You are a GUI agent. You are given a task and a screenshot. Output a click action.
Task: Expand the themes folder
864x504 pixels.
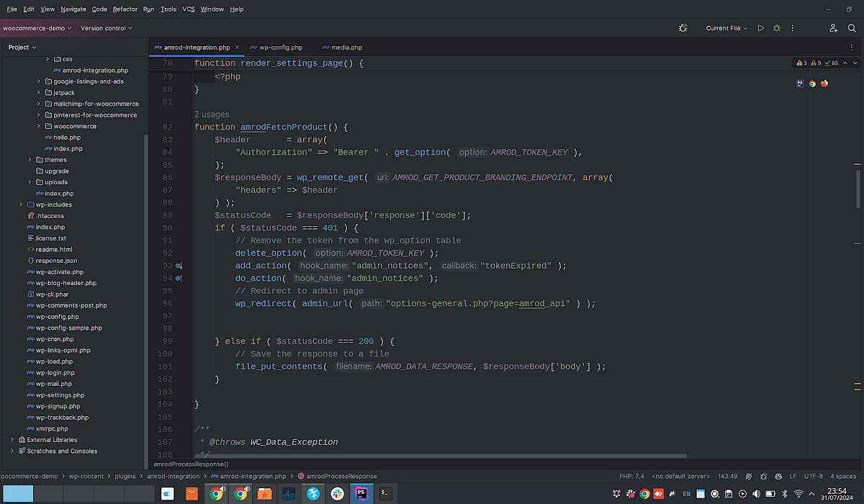30,160
